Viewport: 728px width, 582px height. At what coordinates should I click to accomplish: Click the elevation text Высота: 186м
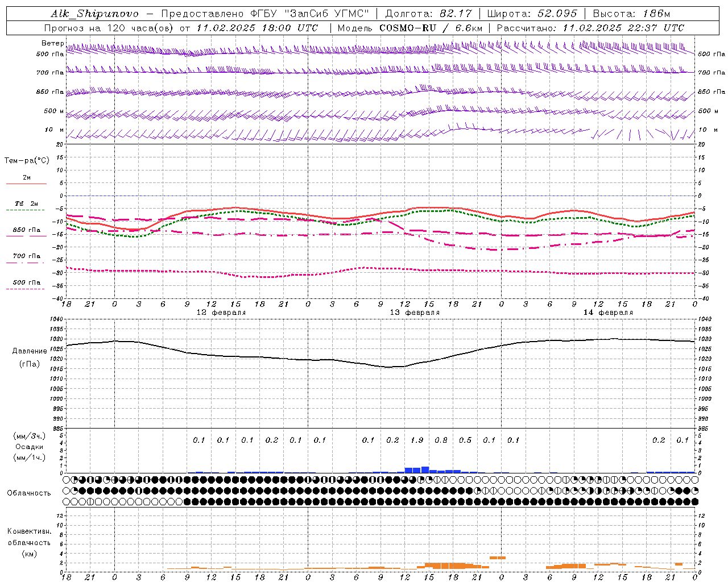coord(631,14)
